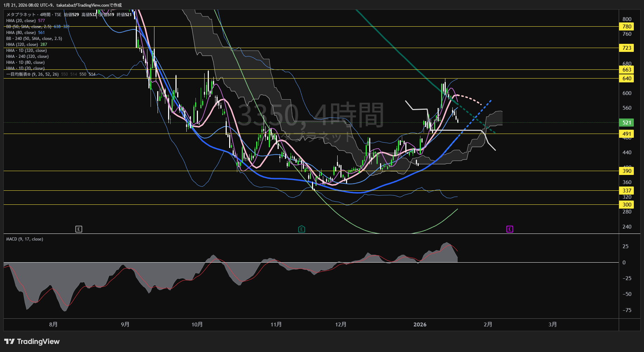Click the magenta earnings E marker near February

coord(510,229)
